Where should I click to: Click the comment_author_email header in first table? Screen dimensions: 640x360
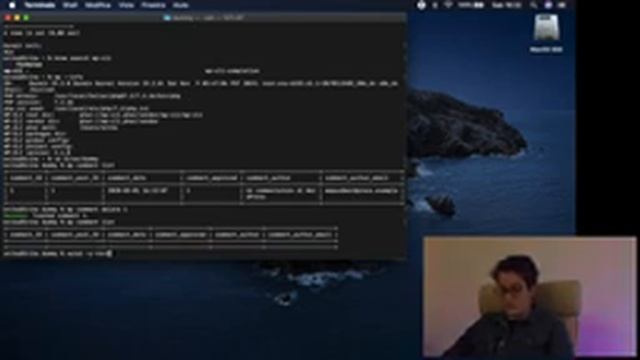coord(357,178)
